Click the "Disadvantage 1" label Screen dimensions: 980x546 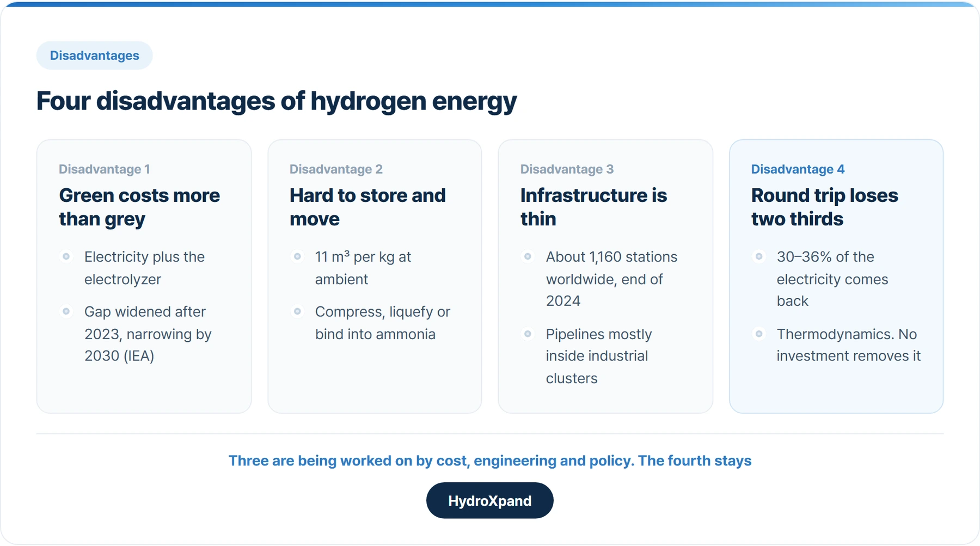105,169
